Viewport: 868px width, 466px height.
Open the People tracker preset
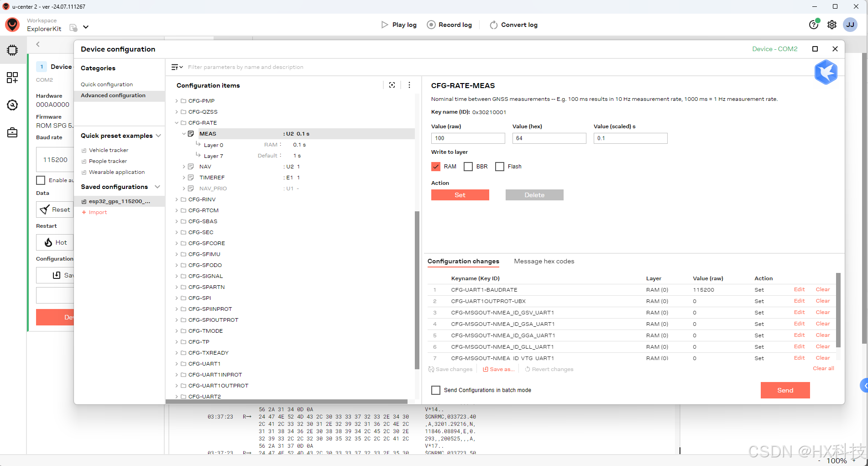coord(108,161)
